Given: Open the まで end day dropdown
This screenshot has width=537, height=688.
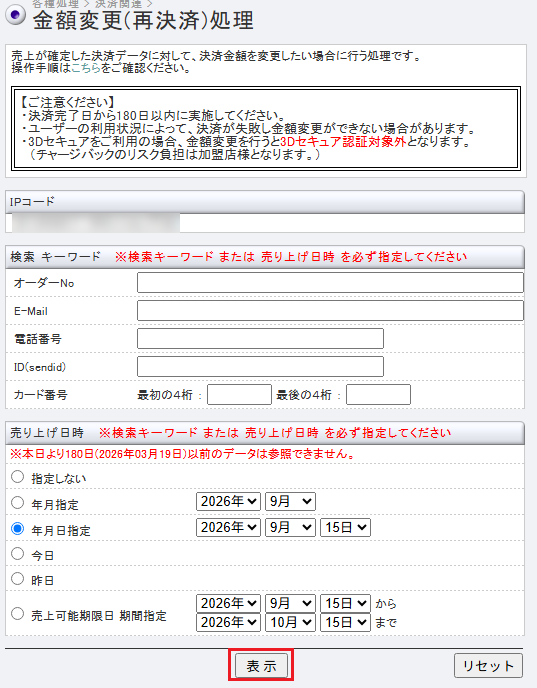Looking at the screenshot, I should click(346, 623).
